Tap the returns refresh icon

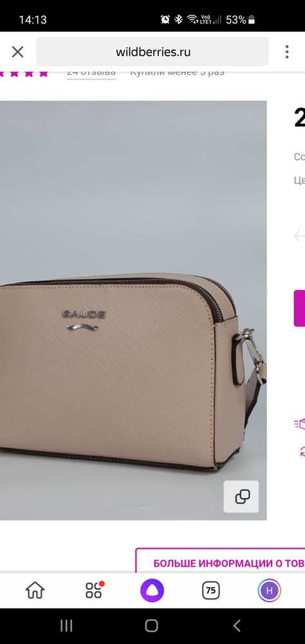(302, 451)
